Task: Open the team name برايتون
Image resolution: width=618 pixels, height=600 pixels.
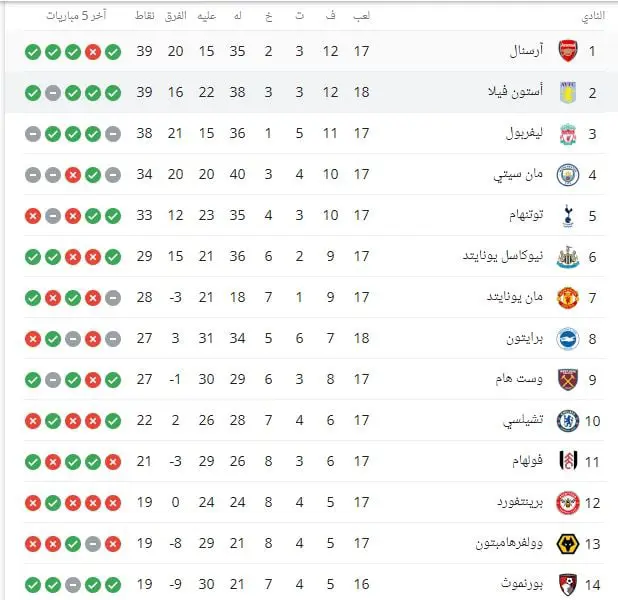Action: [x=525, y=339]
